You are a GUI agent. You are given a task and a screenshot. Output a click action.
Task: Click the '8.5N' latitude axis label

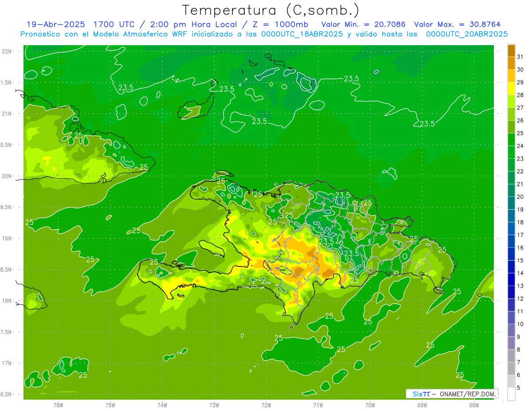coord(6,270)
